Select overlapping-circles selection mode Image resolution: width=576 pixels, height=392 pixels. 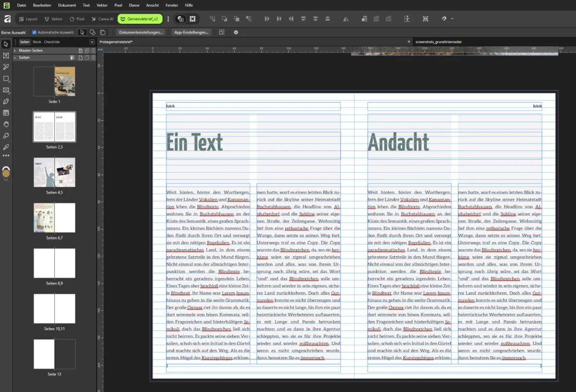(x=93, y=32)
